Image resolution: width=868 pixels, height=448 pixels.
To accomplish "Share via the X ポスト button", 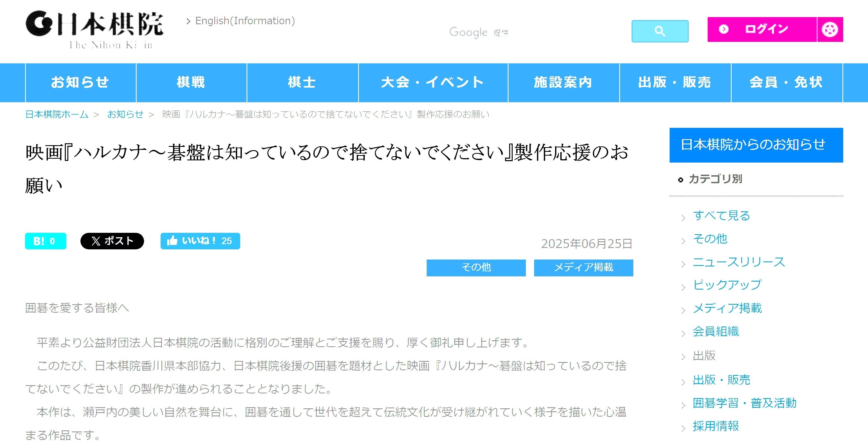I will coord(112,241).
